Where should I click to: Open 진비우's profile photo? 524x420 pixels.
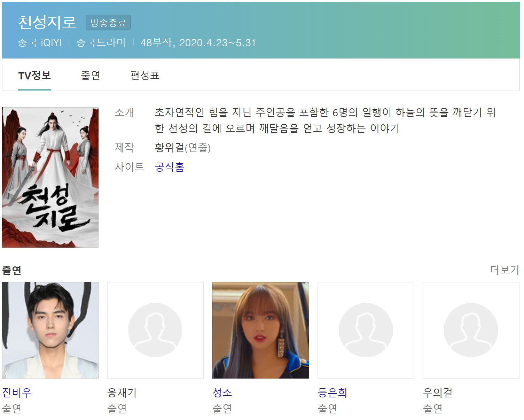click(x=50, y=330)
